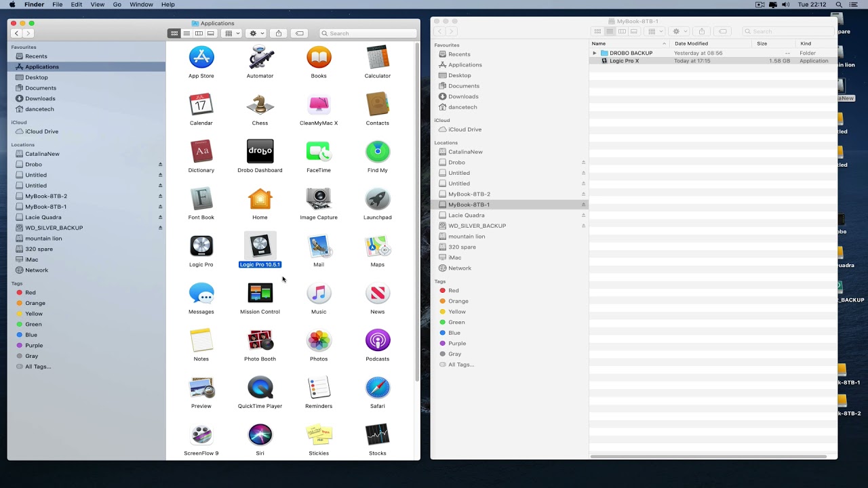The width and height of the screenshot is (868, 488).
Task: Select the Books app icon
Action: point(319,58)
